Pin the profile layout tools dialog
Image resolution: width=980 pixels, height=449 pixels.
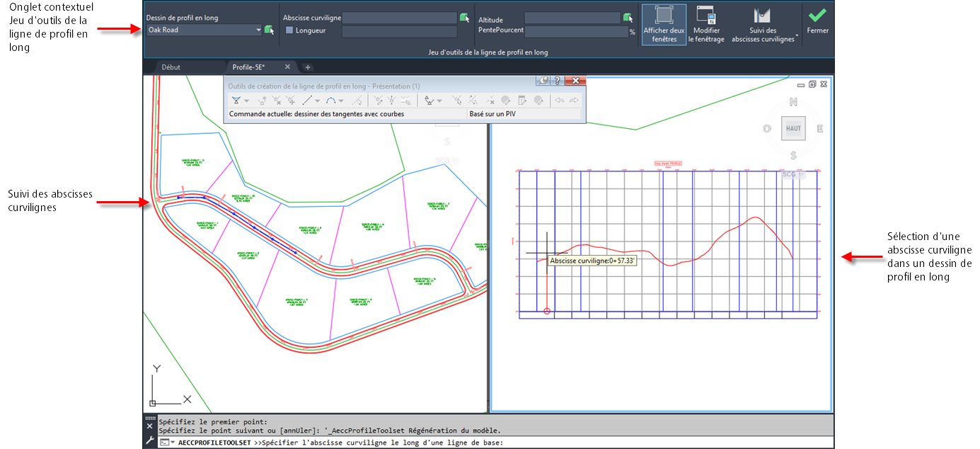543,81
